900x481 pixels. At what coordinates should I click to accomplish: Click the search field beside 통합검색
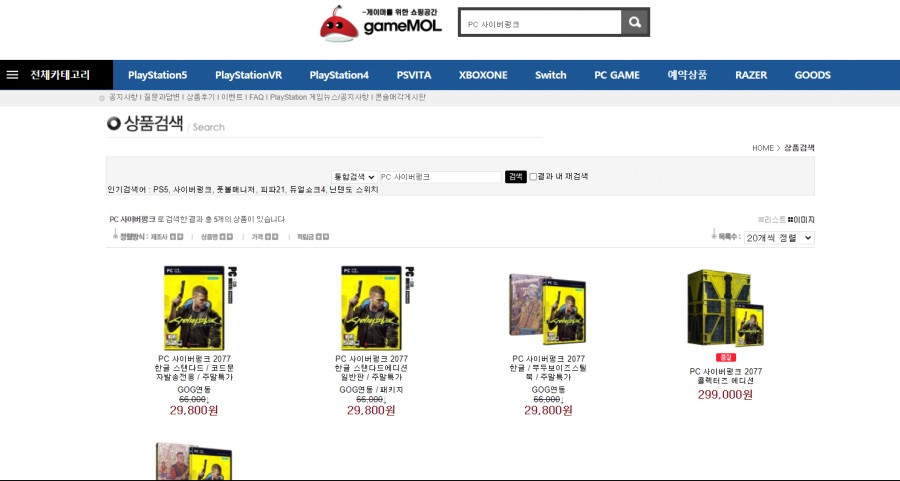(440, 177)
